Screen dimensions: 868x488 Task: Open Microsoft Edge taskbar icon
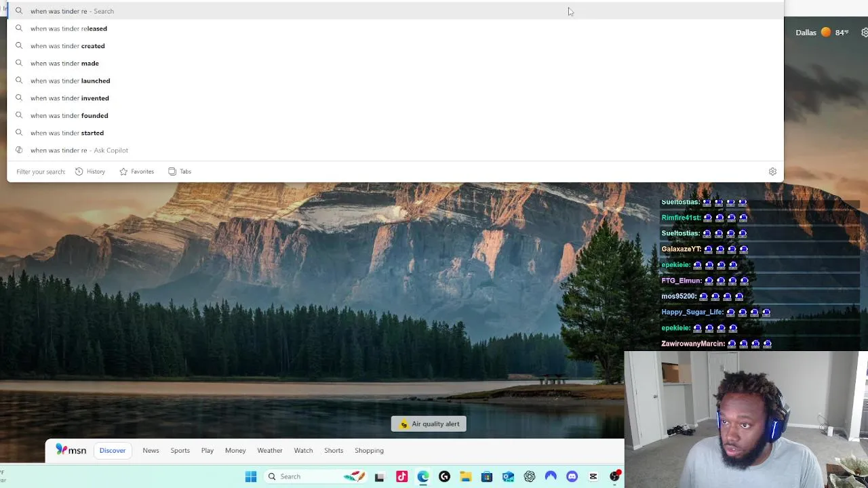[x=423, y=476]
